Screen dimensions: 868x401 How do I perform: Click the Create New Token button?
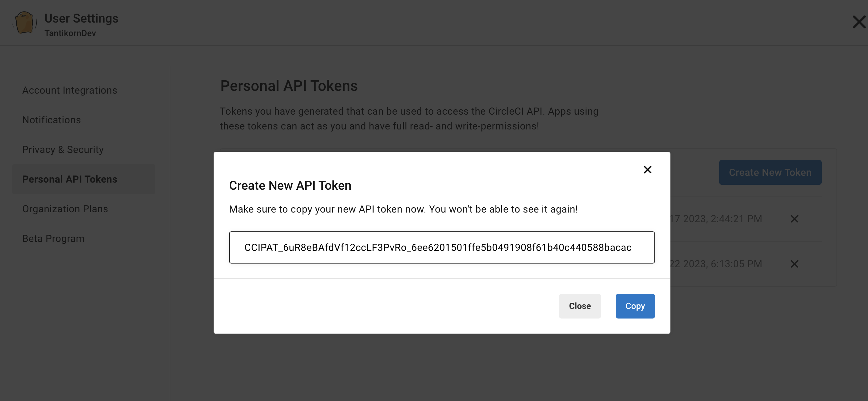(x=770, y=172)
